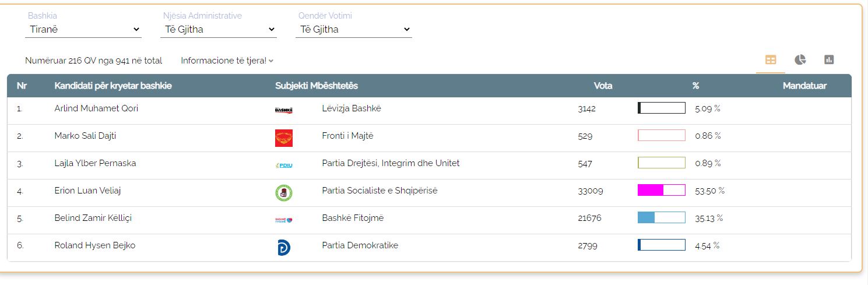This screenshot has width=868, height=285.
Task: Click the Lëvizja Bashkë party logo
Action: coord(284,110)
